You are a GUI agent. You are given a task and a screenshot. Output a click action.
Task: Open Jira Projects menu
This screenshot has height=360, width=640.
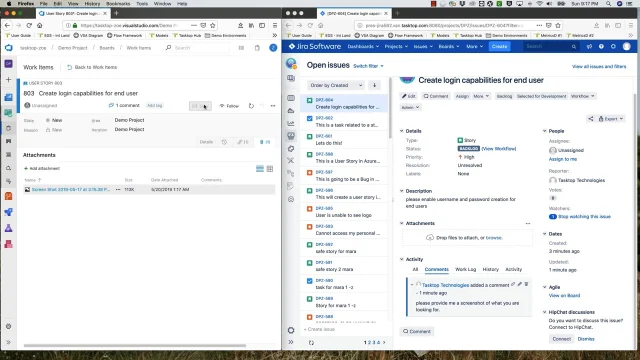[x=396, y=47]
